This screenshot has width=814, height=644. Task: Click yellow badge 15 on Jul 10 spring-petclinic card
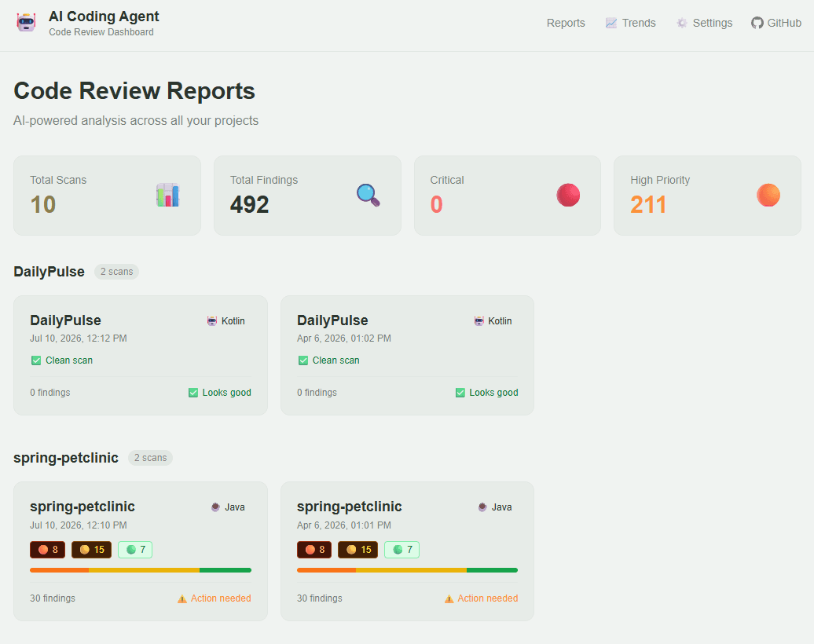click(91, 550)
